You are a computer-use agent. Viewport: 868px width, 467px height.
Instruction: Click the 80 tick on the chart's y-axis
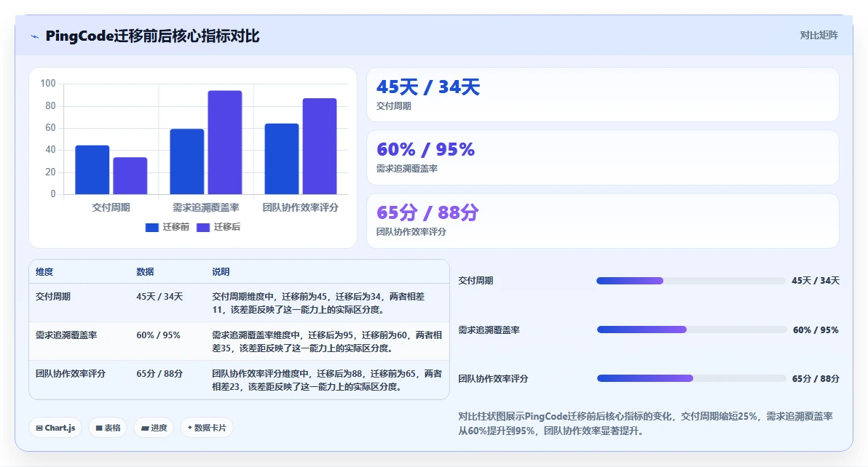(x=50, y=105)
